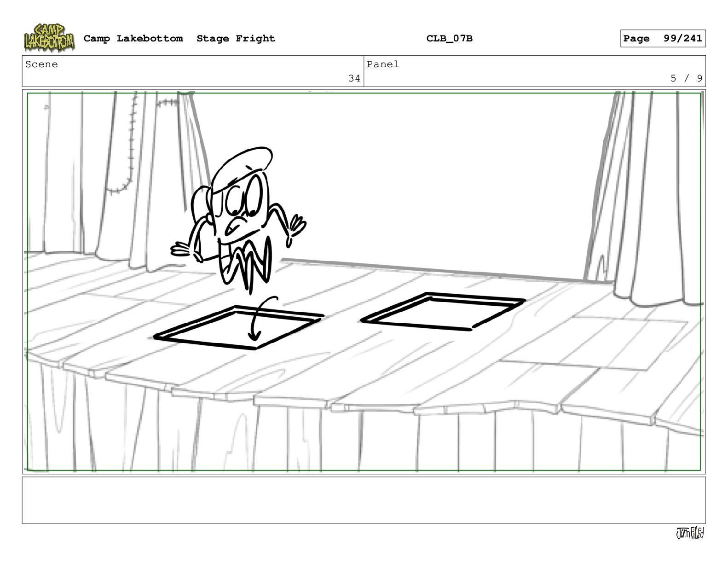
Task: Click the 'Page 99/241' box
Action: point(663,39)
